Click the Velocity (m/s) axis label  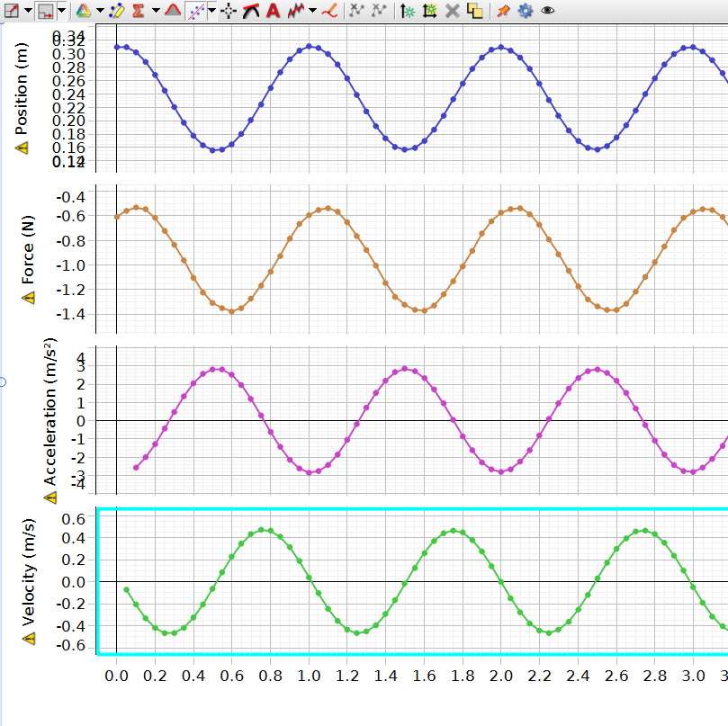pos(29,572)
